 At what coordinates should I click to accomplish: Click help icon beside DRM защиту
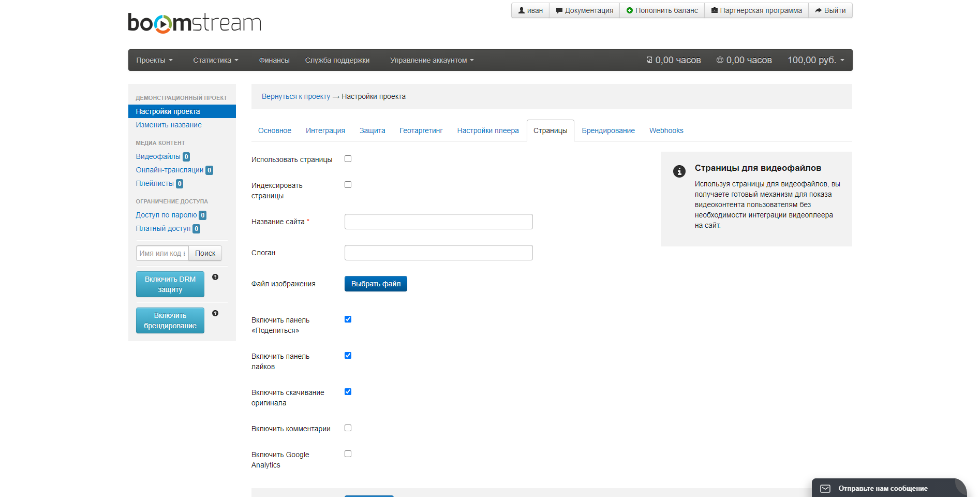pyautogui.click(x=215, y=277)
